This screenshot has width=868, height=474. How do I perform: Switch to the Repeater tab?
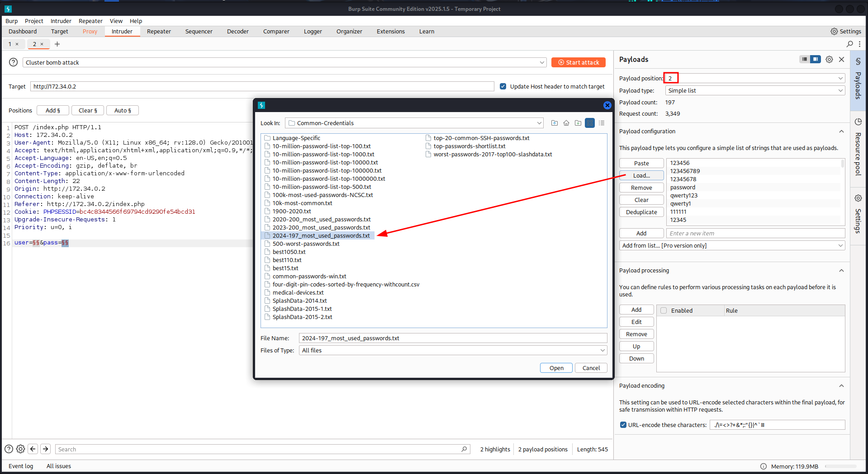pyautogui.click(x=159, y=31)
